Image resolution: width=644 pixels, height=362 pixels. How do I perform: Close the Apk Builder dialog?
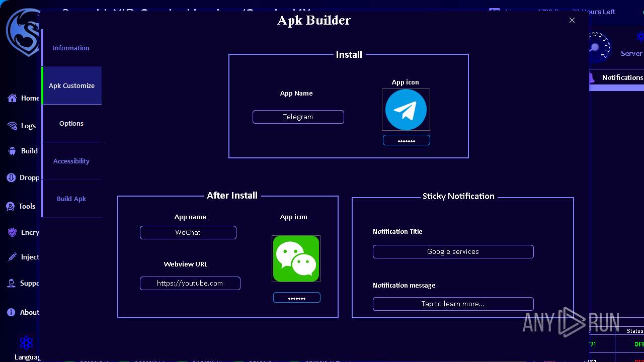572,20
